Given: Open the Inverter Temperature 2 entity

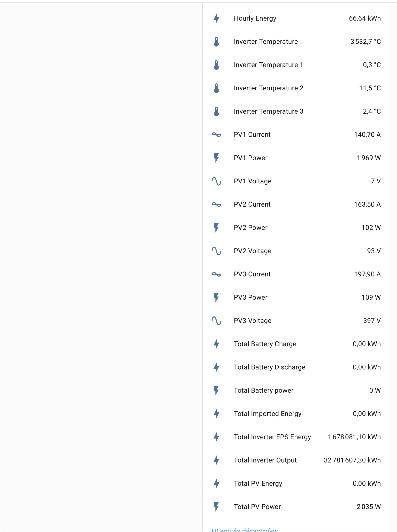Looking at the screenshot, I should [296, 88].
